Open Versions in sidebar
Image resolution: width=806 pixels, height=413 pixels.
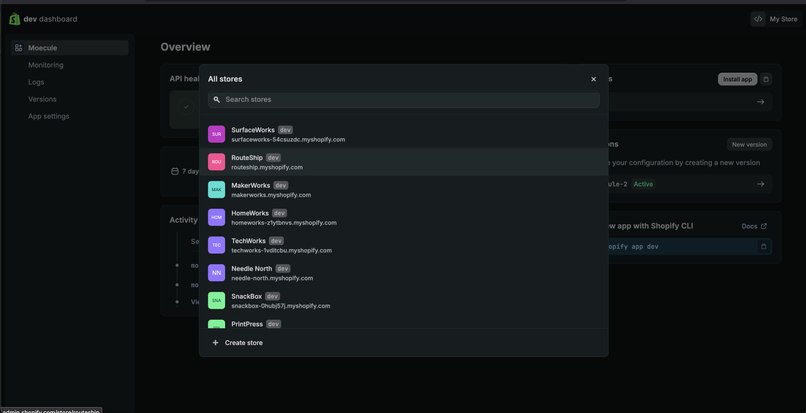pyautogui.click(x=42, y=99)
